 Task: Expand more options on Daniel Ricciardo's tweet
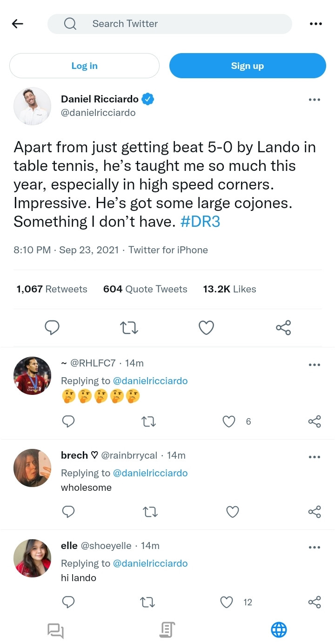click(315, 99)
